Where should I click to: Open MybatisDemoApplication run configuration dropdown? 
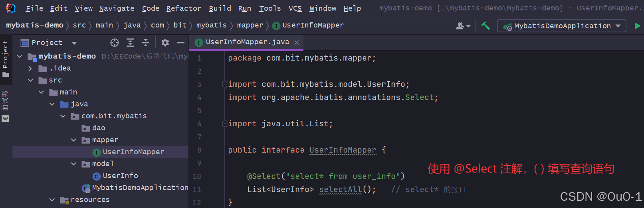tap(561, 26)
